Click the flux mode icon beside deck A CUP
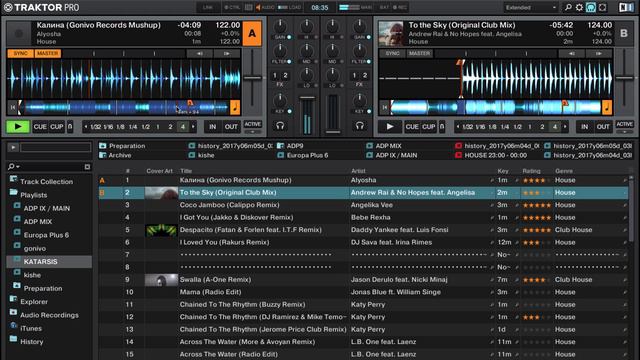 point(70,127)
